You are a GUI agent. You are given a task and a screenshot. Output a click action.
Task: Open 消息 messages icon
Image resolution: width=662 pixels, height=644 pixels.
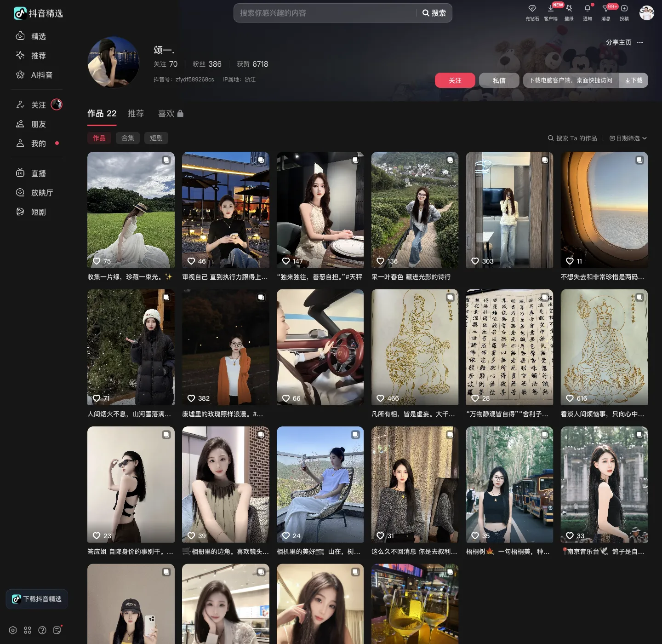(x=606, y=9)
